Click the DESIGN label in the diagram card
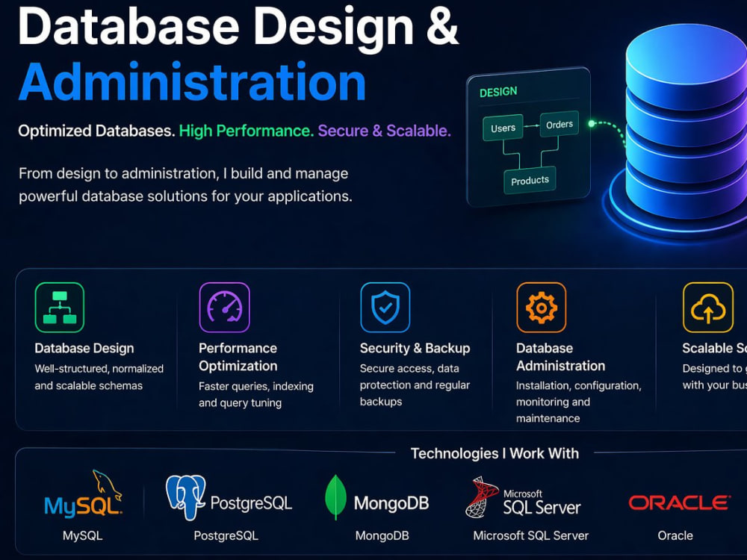 pos(498,91)
